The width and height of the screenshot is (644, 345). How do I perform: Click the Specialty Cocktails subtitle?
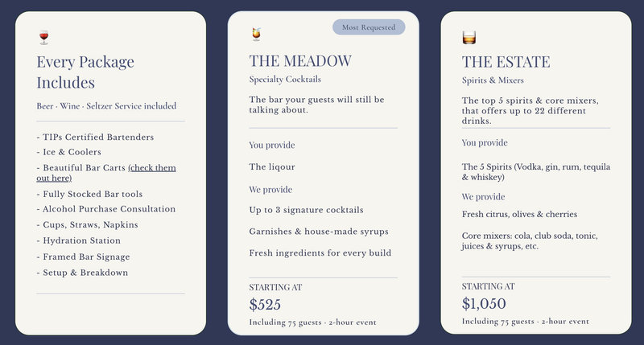click(285, 79)
